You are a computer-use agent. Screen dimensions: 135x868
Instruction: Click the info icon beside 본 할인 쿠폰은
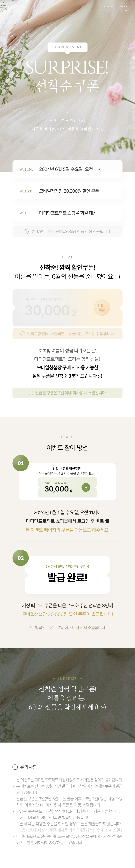tap(26, 231)
